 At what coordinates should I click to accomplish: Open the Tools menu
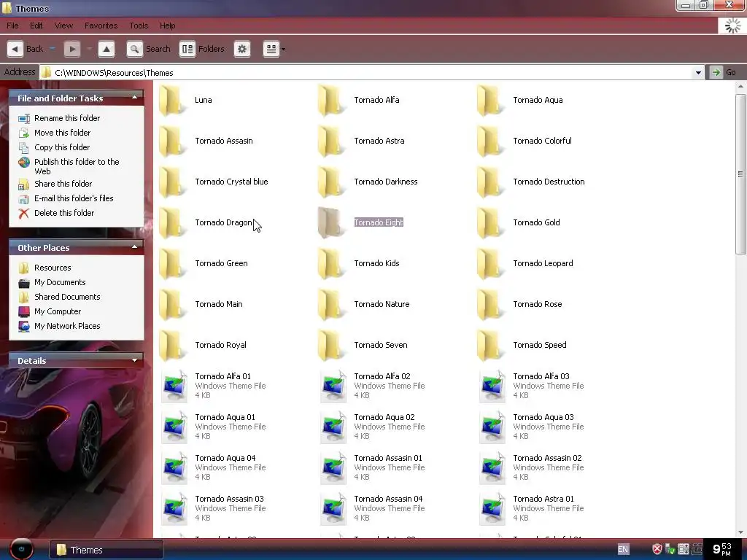139,26
